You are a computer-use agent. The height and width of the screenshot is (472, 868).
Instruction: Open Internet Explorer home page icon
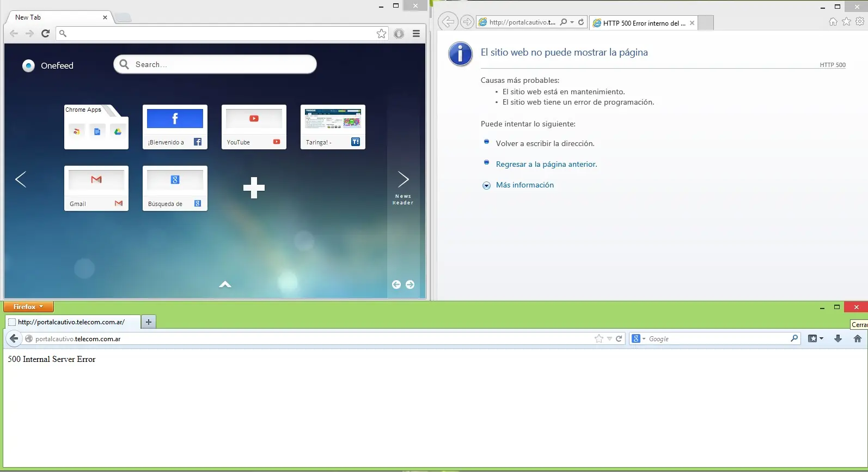[x=833, y=22]
